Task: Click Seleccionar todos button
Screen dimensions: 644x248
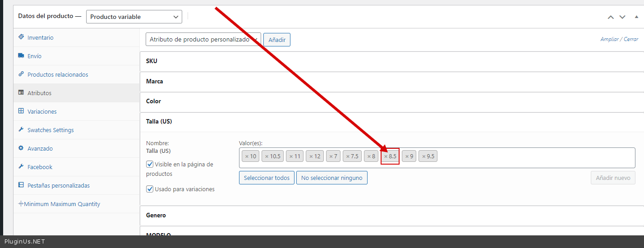Action: click(x=267, y=178)
